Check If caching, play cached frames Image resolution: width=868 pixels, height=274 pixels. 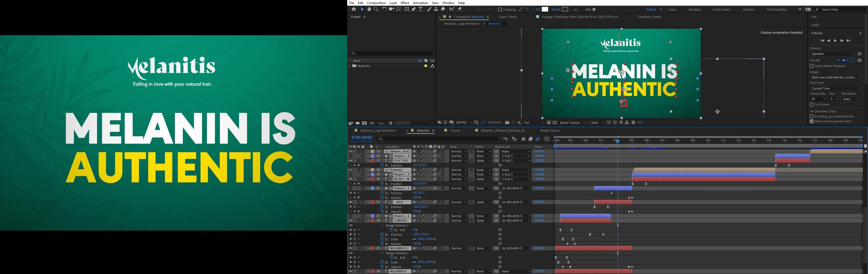[x=812, y=116]
